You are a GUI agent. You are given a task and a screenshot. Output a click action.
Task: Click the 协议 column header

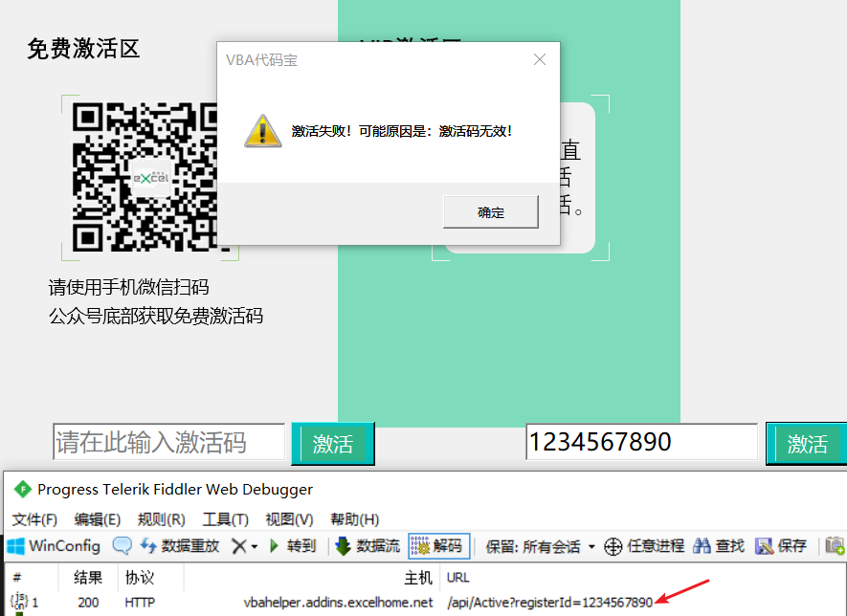[140, 578]
